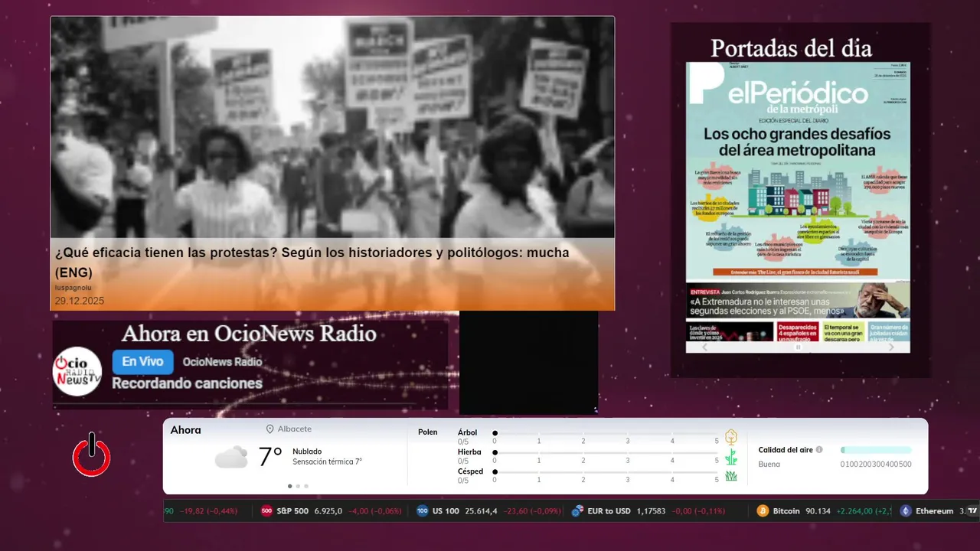Select the first weather widget page dot
This screenshot has width=980, height=551.
289,486
